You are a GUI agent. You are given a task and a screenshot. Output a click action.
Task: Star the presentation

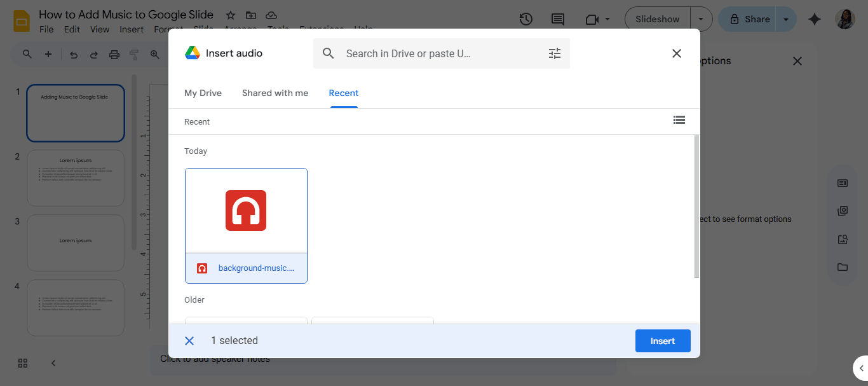[230, 15]
